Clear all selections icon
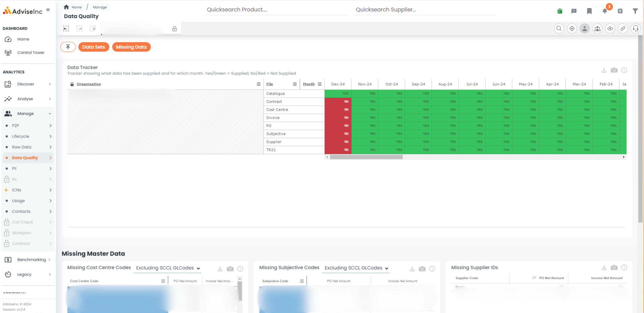This screenshot has width=644, height=313. [93, 29]
